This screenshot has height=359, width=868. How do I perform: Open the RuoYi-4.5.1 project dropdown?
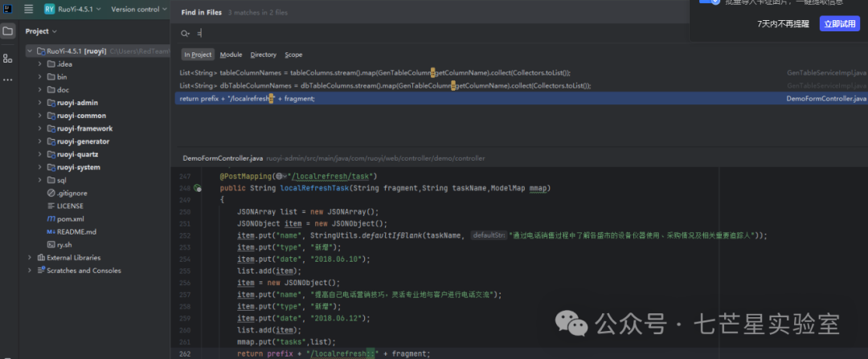[x=79, y=9]
